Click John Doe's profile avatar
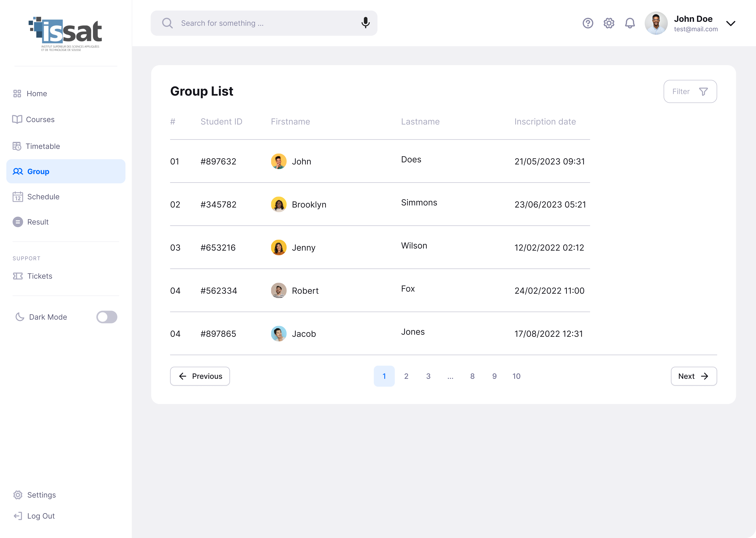Viewport: 756px width, 538px height. pyautogui.click(x=656, y=23)
